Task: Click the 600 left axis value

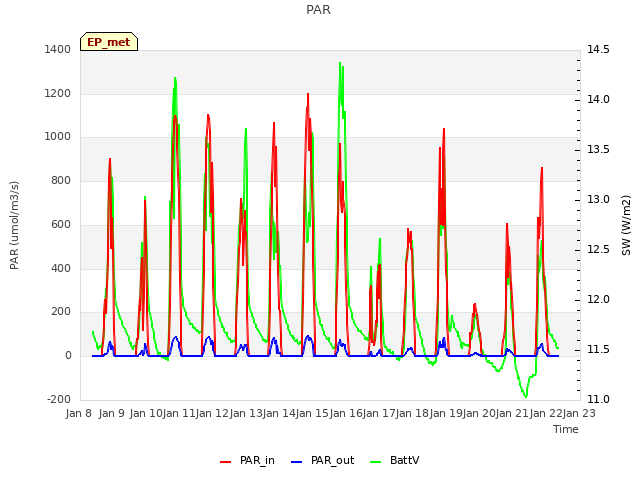Action: tap(61, 224)
